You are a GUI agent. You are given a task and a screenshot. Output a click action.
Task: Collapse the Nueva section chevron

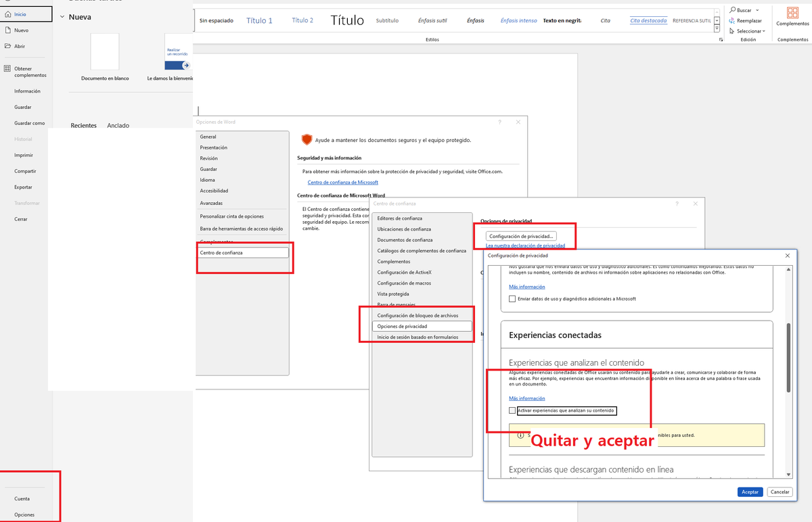click(62, 17)
